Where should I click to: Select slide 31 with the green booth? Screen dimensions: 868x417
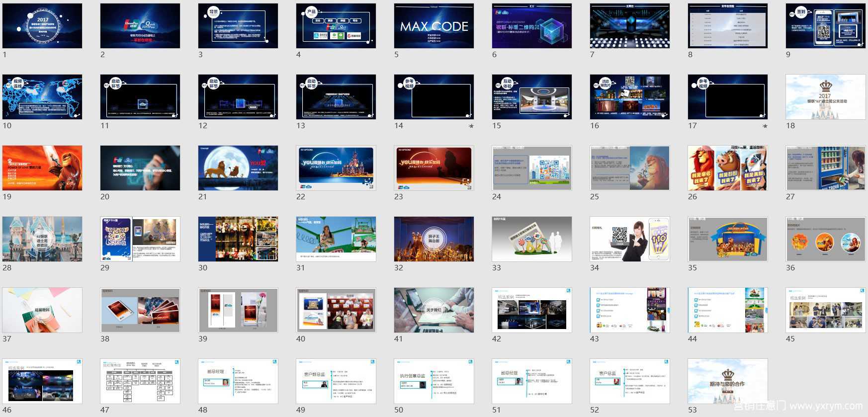336,239
